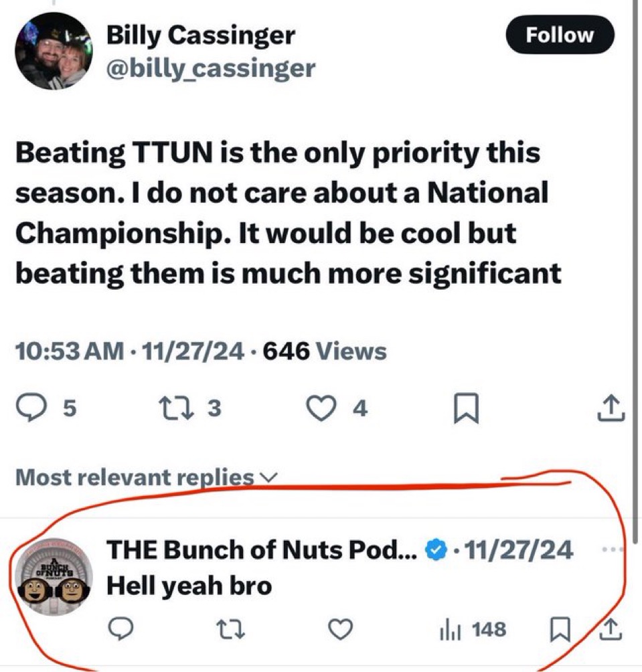Bookmark the main tweet
Screen dimensions: 642x672
[x=464, y=409]
